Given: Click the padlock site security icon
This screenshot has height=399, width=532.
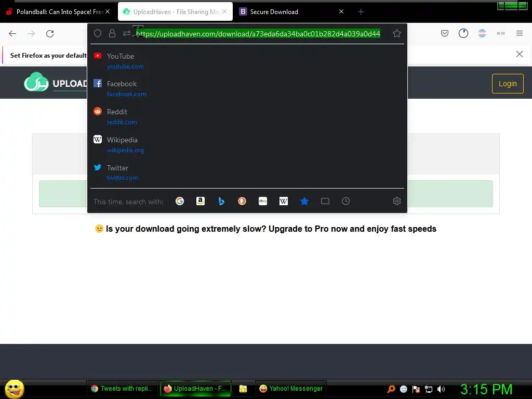Looking at the screenshot, I should click(x=112, y=33).
